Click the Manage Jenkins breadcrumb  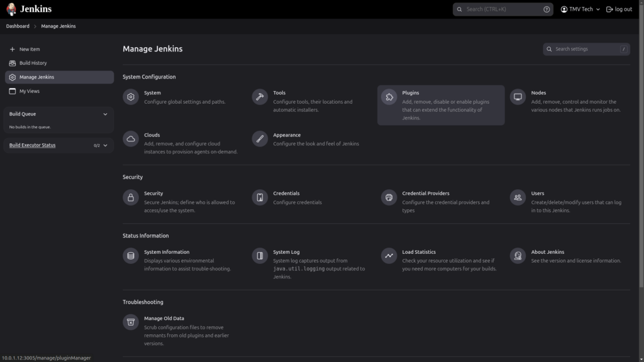58,26
